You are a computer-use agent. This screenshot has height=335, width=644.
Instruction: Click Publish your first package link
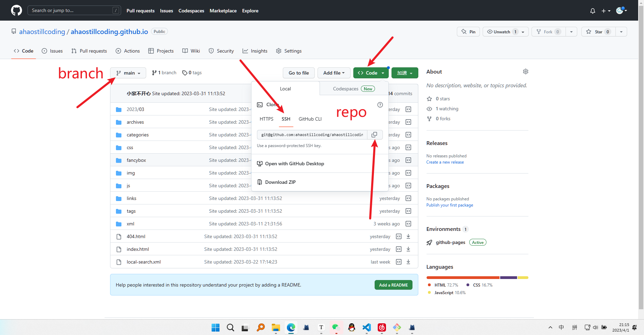click(x=450, y=205)
